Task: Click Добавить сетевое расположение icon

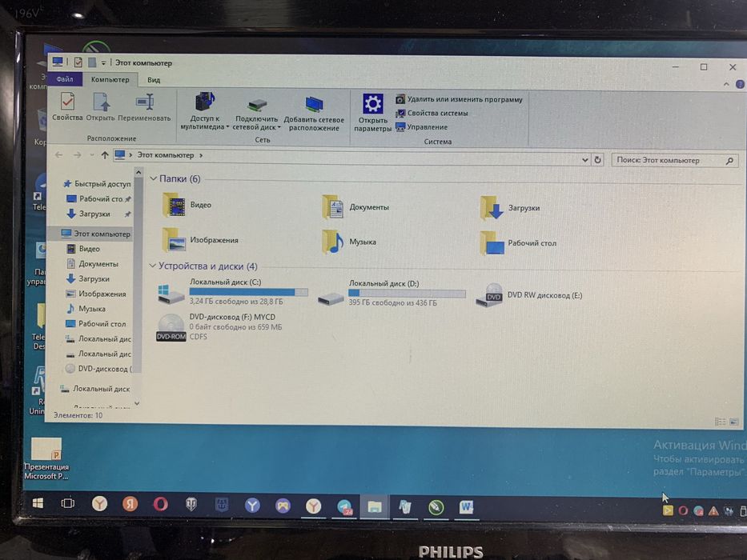Action: [314, 114]
